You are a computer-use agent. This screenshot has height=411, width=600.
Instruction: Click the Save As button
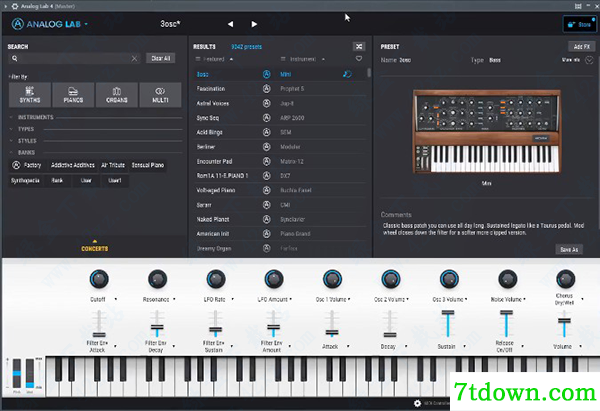pyautogui.click(x=569, y=249)
